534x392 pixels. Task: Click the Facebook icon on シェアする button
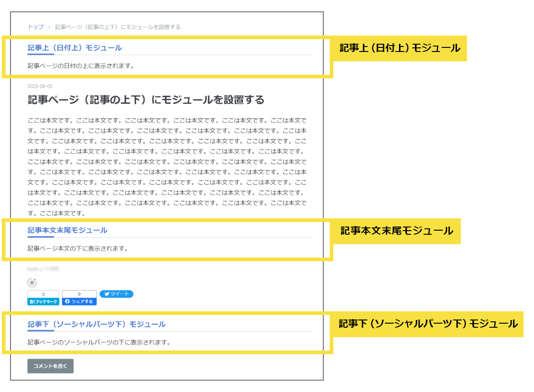[x=67, y=301]
